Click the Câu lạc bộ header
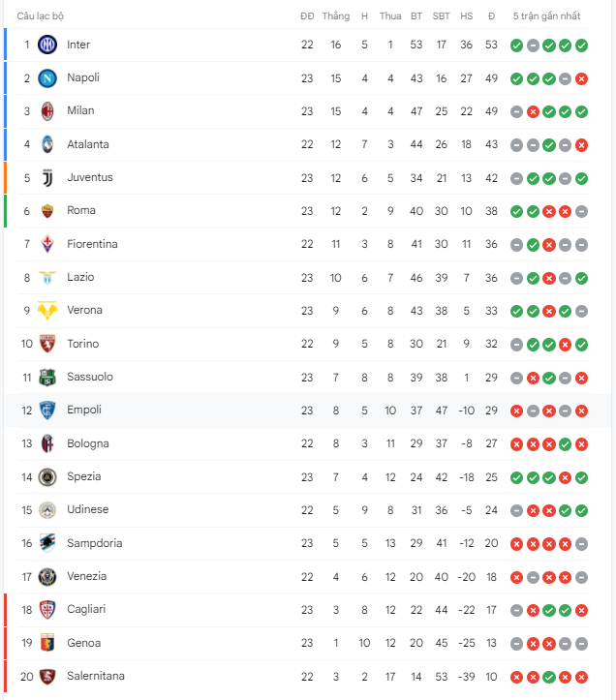 pyautogui.click(x=41, y=16)
